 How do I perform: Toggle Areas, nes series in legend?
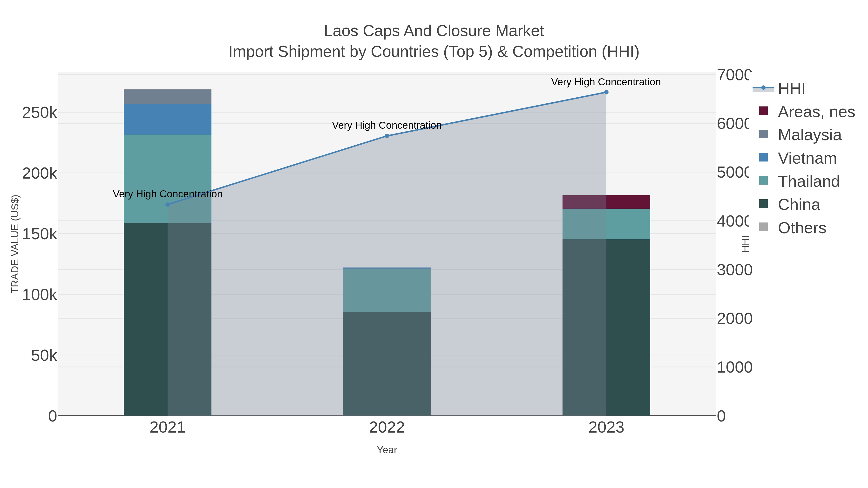[816, 112]
